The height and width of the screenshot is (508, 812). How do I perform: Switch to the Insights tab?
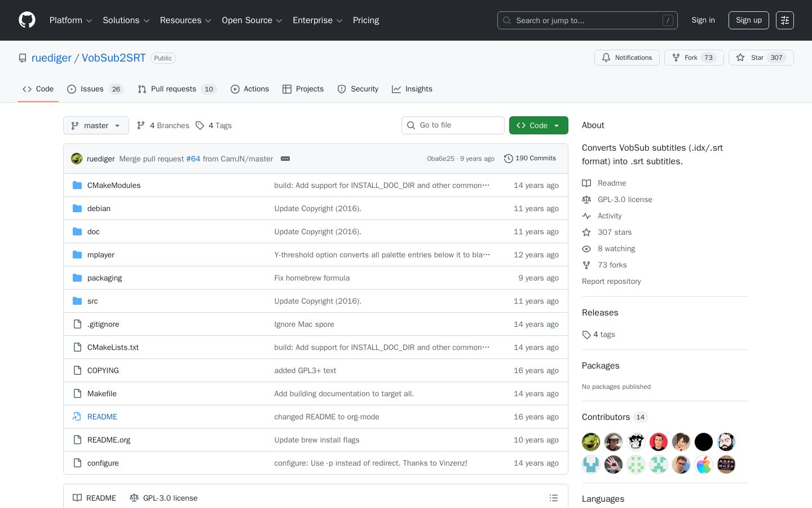tap(412, 89)
